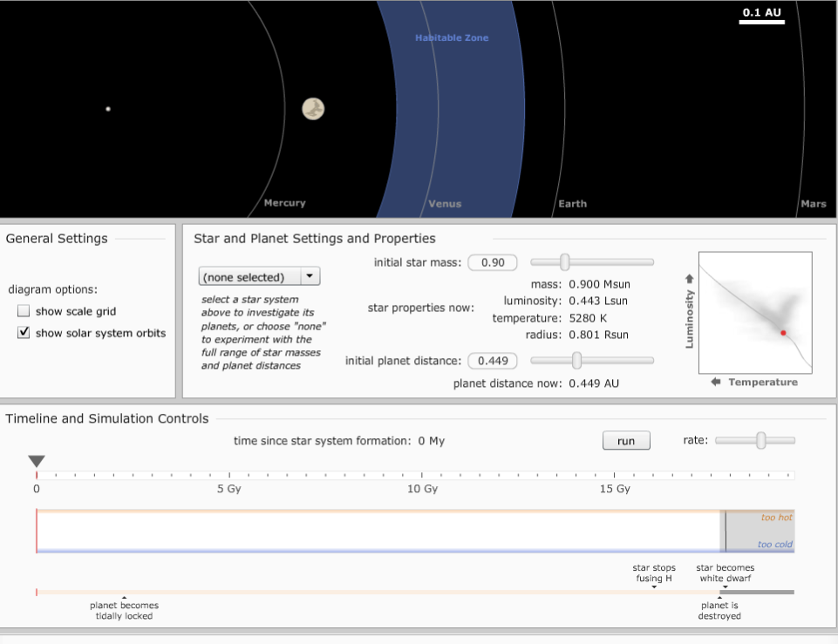Click the simulation rate slider handle
Image resolution: width=838 pixels, height=644 pixels.
click(x=762, y=440)
